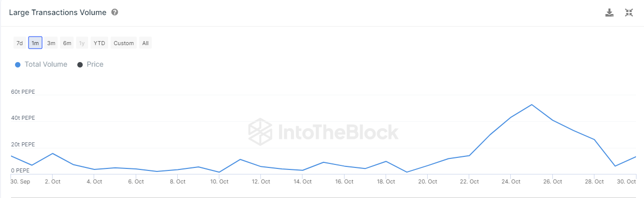Click the IntoTheBlock watermark logo
Screen dimensions: 644x198
pyautogui.click(x=324, y=132)
